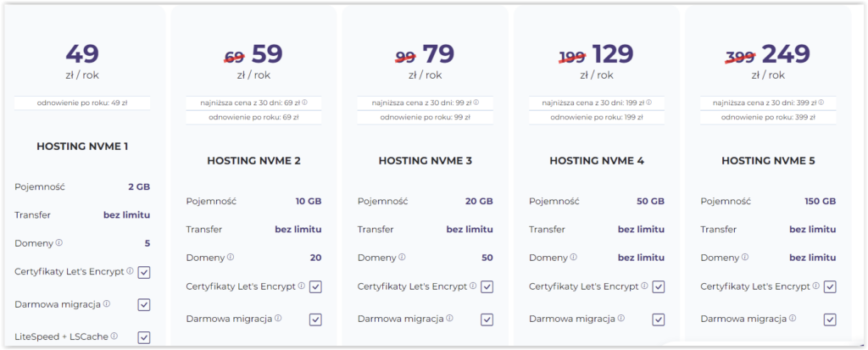The height and width of the screenshot is (350, 868).
Task: Toggle LiteSpeed + LSCache checkbox
Action: tap(144, 337)
